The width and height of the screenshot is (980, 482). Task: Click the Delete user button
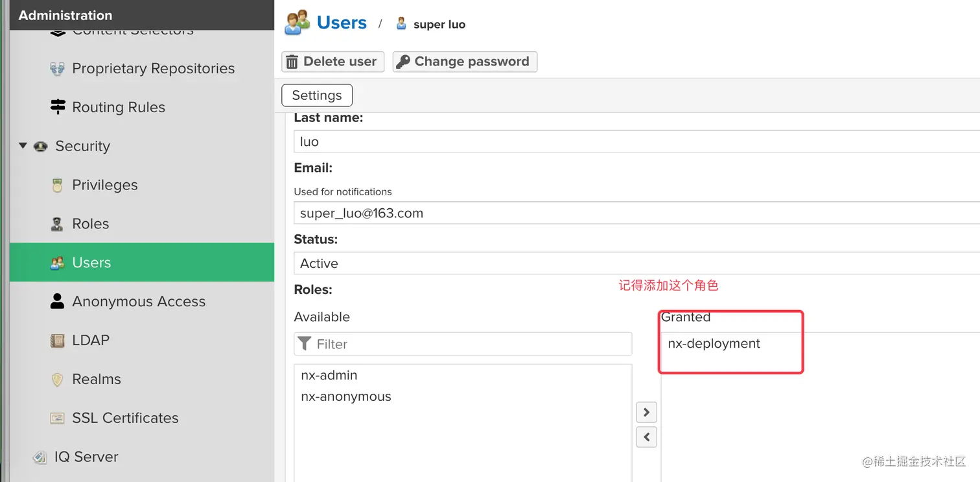tap(332, 62)
